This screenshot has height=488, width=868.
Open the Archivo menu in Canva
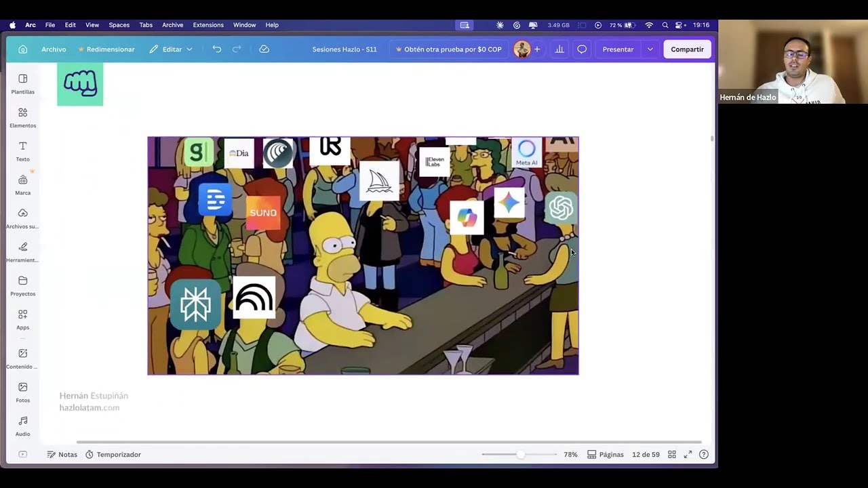[54, 49]
